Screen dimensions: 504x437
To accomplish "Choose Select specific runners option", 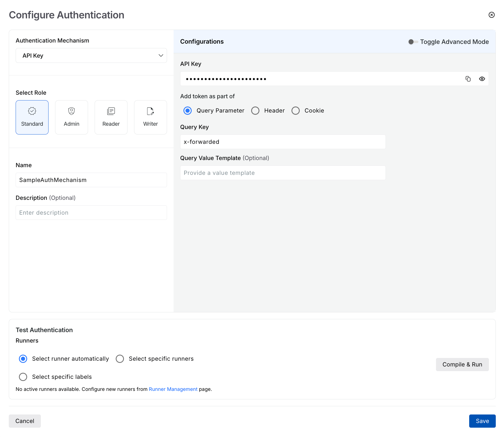I will pyautogui.click(x=120, y=359).
